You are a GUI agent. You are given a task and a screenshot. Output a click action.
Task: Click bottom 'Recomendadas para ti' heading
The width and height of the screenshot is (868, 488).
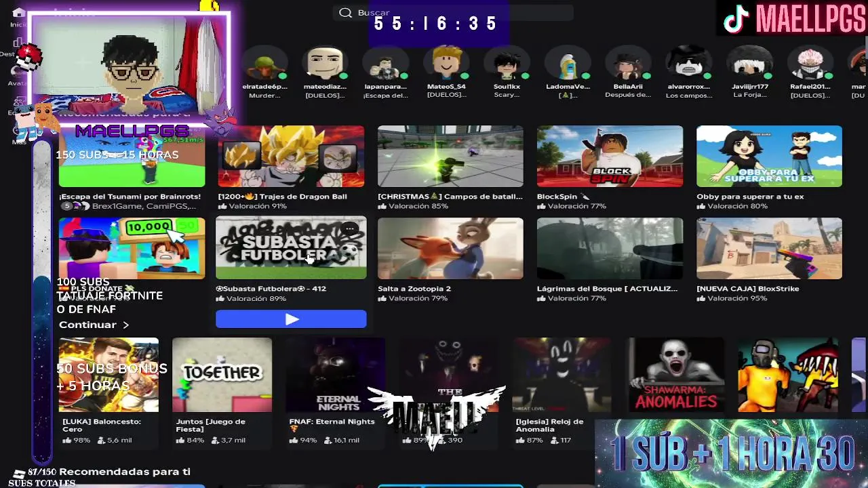pos(125,472)
